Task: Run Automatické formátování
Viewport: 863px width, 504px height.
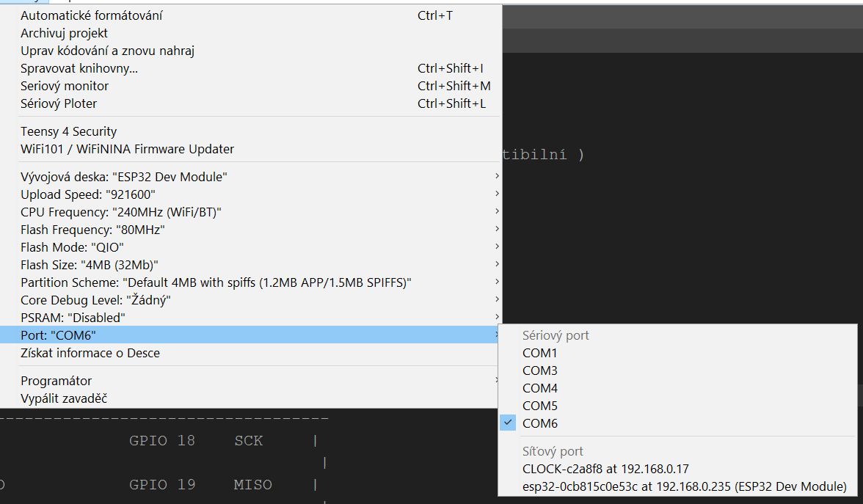Action: click(x=92, y=15)
